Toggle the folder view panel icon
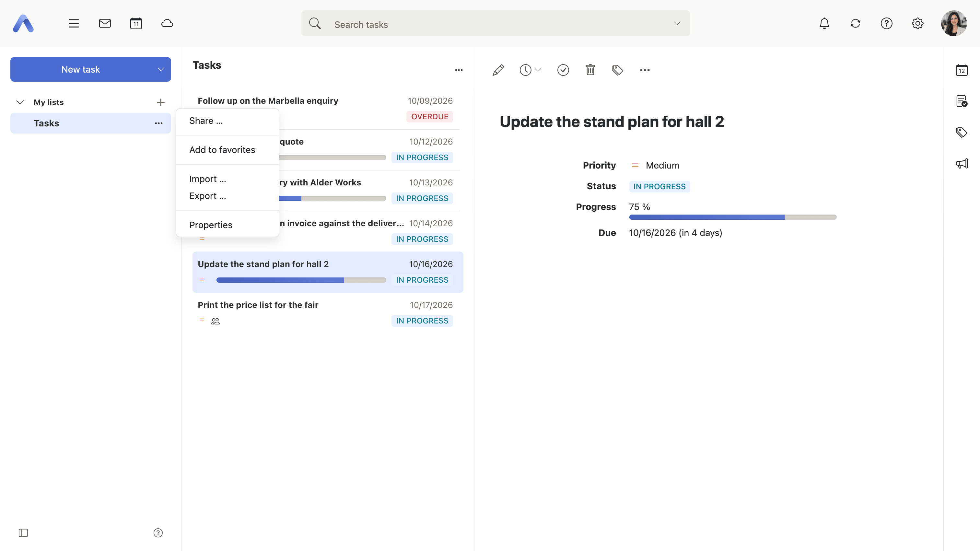Viewport: 980px width, 551px height. (x=23, y=533)
